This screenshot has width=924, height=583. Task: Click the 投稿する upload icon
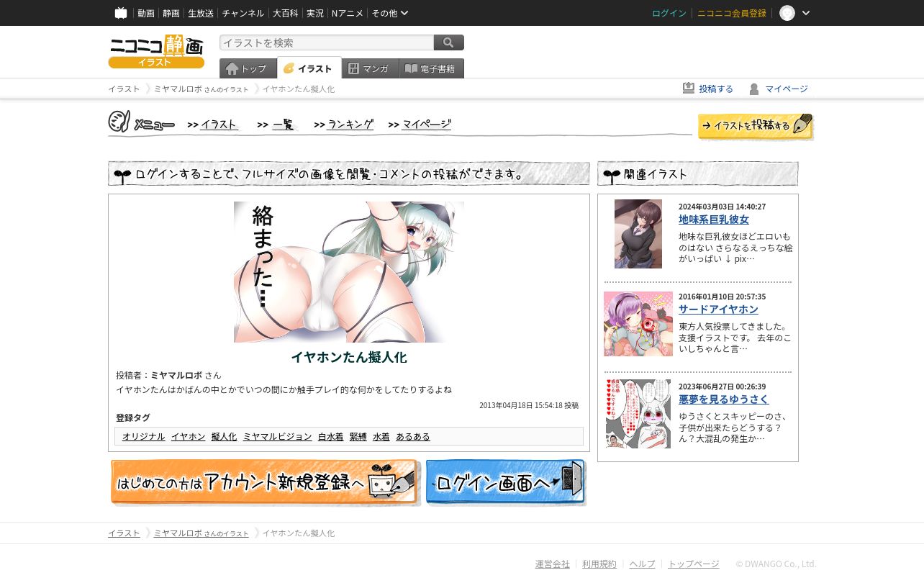pos(689,88)
